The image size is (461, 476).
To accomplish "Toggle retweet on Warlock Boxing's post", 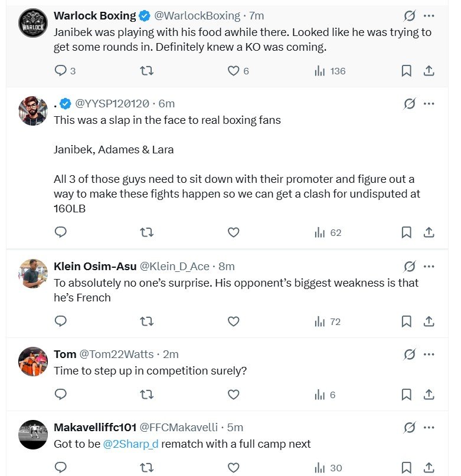I will click(x=147, y=70).
